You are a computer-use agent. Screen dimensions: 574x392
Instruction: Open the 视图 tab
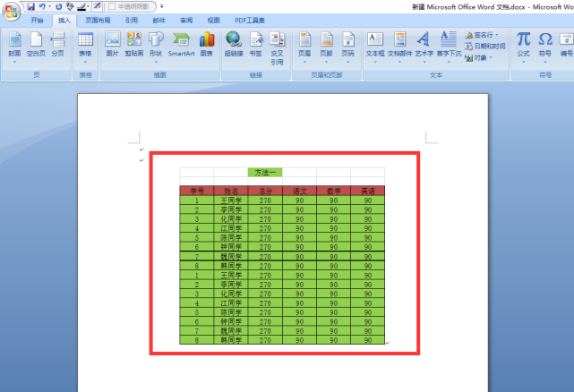pyautogui.click(x=213, y=21)
